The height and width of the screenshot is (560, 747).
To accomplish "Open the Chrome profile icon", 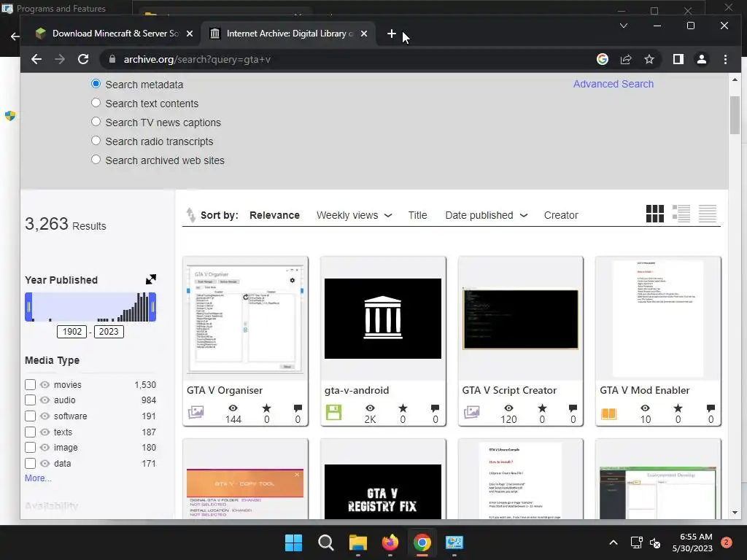I will tap(701, 59).
